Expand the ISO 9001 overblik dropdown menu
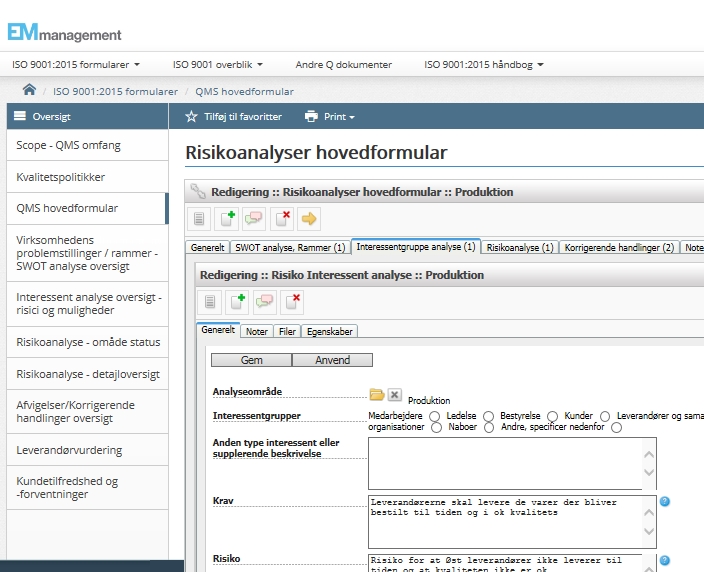Screen dimensions: 704x572 pyautogui.click(x=218, y=65)
